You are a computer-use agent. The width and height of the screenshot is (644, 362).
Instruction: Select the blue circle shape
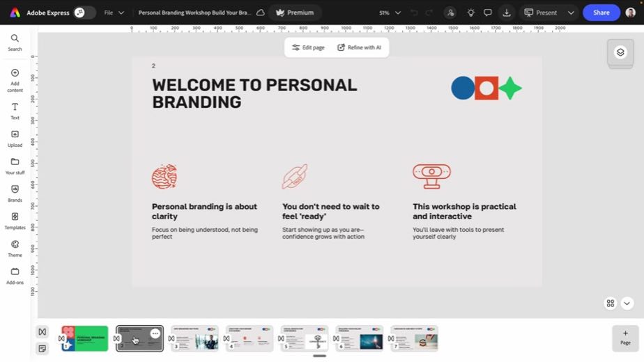[x=463, y=88]
